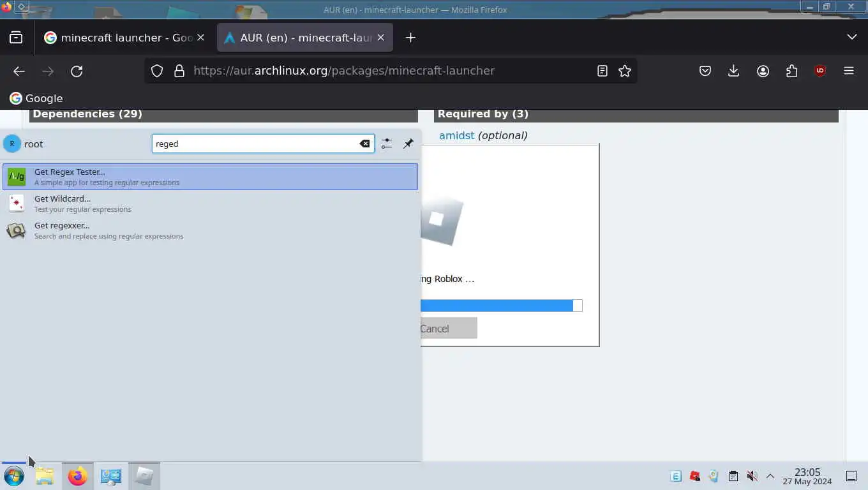
Task: View site security padlock information
Action: [179, 71]
